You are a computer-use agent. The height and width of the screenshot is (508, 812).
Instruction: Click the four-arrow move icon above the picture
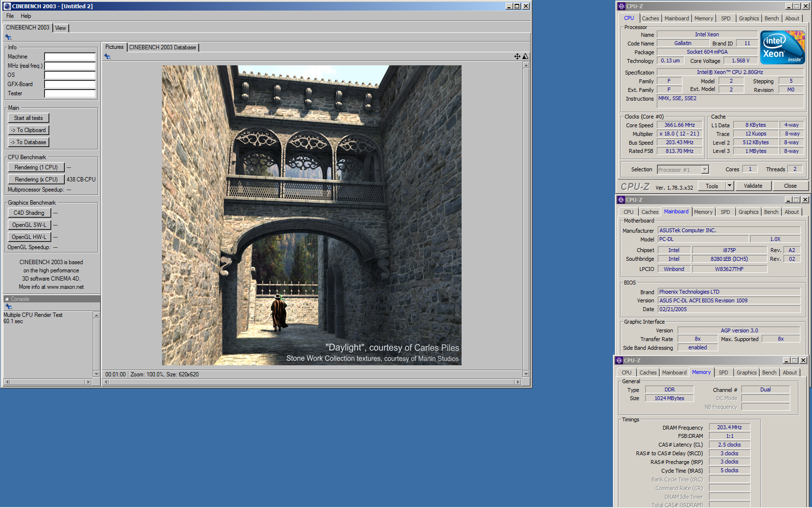pos(517,57)
